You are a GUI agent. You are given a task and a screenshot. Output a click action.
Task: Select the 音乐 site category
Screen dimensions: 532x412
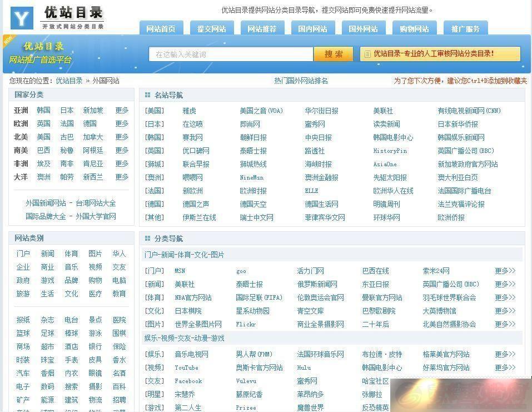point(71,267)
